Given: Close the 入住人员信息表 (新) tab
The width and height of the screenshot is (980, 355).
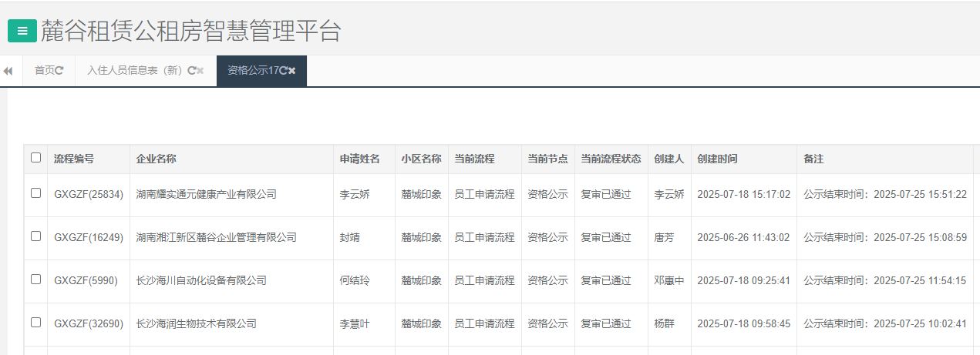Looking at the screenshot, I should point(200,71).
